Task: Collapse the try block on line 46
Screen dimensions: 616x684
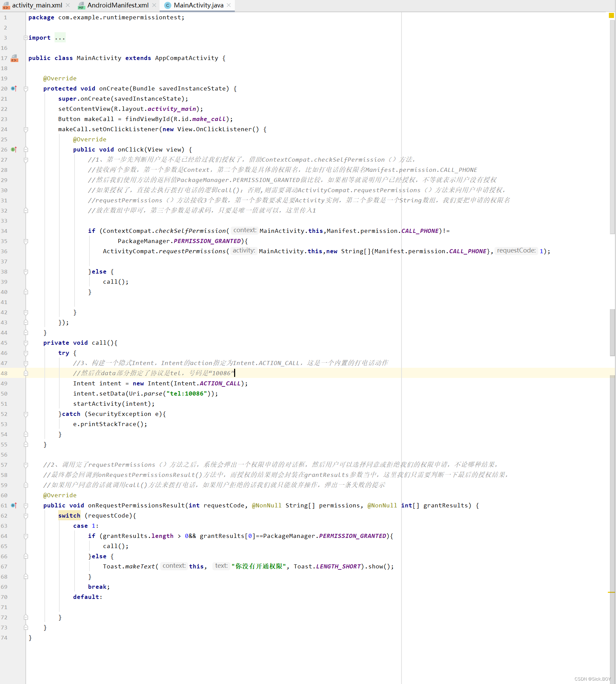Action: [x=26, y=353]
